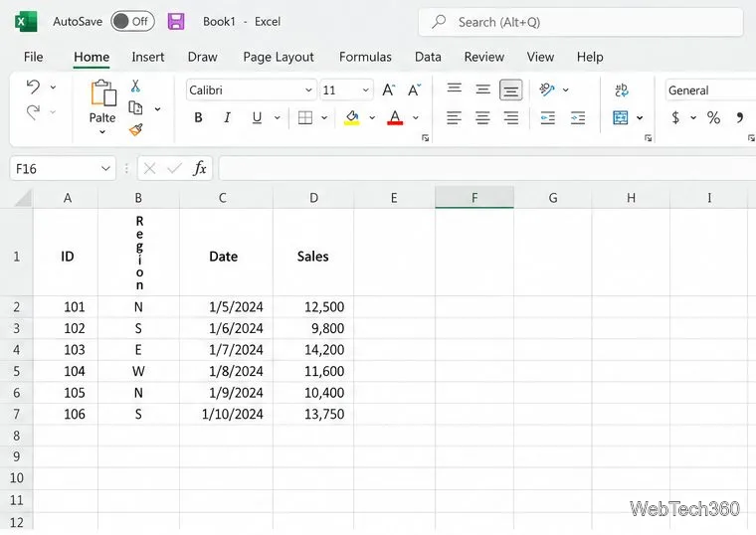This screenshot has width=756, height=535.
Task: Click Align Right icon
Action: 511,117
